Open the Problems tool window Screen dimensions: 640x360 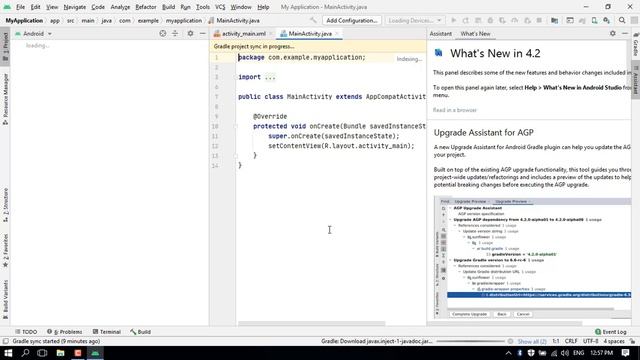coord(64,332)
